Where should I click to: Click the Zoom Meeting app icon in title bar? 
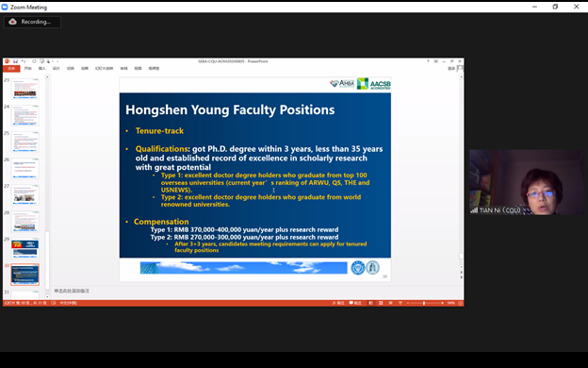[x=5, y=7]
